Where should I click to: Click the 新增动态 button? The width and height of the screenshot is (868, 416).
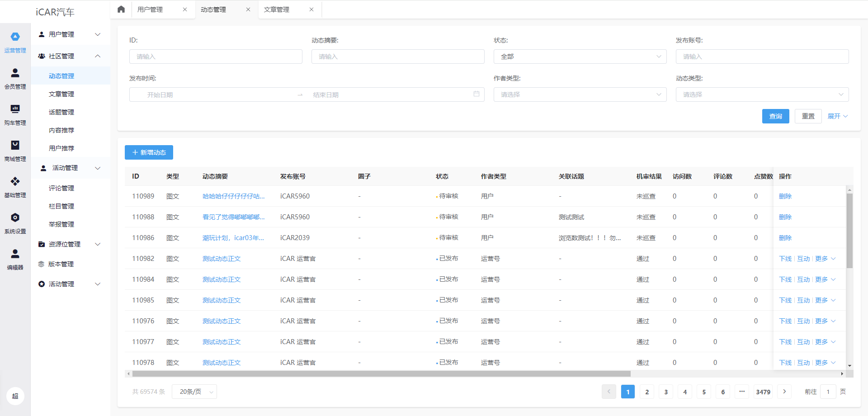tap(149, 152)
